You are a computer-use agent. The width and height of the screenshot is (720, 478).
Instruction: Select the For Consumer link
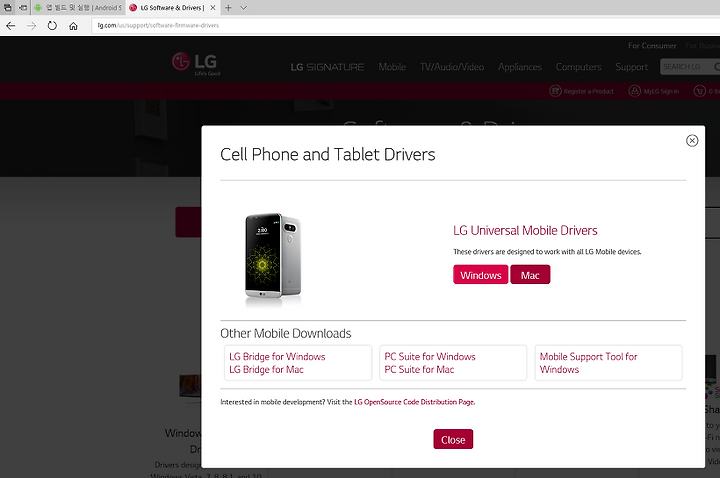pos(652,46)
